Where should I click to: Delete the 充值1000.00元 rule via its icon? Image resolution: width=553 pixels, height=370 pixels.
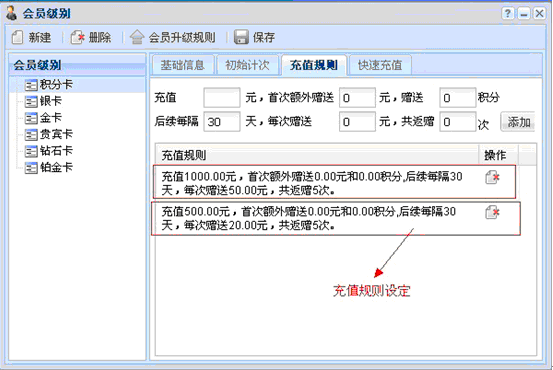pyautogui.click(x=492, y=177)
